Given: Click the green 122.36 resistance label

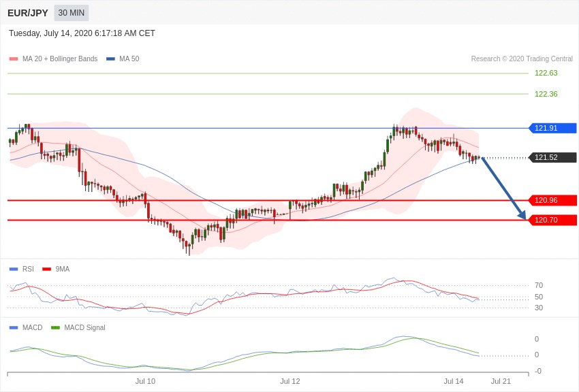Looking at the screenshot, I should click(x=546, y=94).
